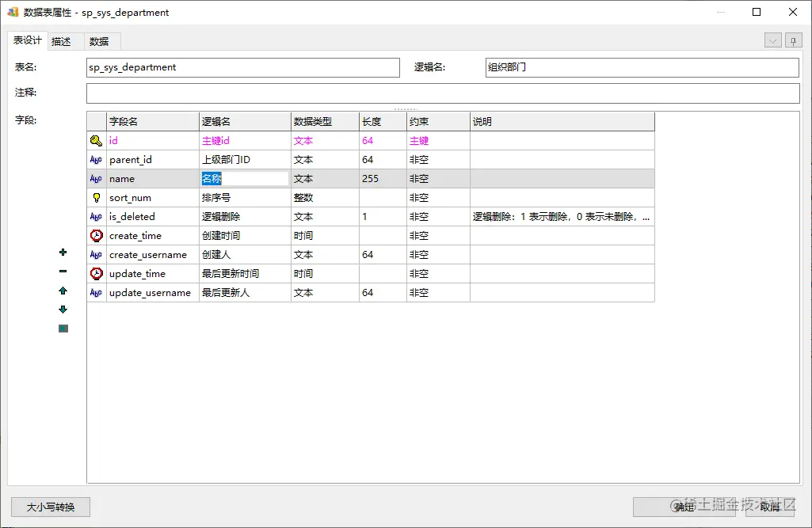The width and height of the screenshot is (812, 528).
Task: Cancel the dialog with 取消 button
Action: [770, 507]
